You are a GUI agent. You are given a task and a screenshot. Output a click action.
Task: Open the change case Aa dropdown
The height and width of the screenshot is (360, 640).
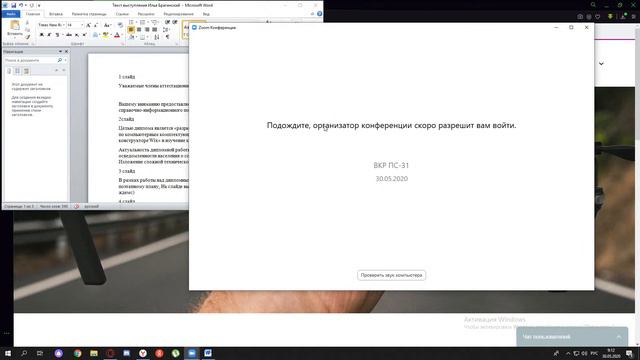[107, 25]
